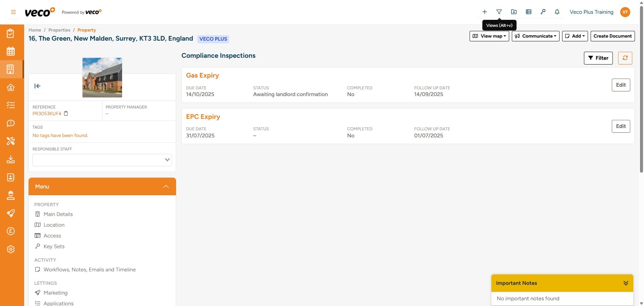This screenshot has height=306, width=644.
Task: Expand the Add dropdown menu
Action: pyautogui.click(x=575, y=36)
